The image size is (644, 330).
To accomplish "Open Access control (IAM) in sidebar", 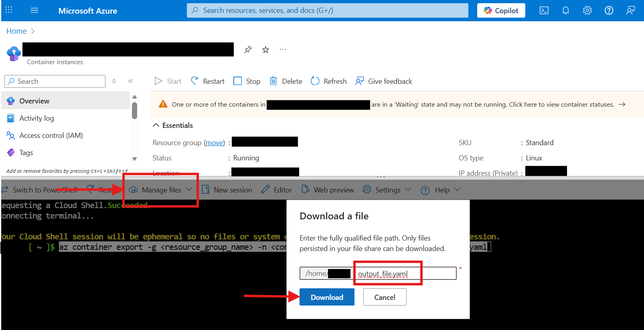I will tap(51, 136).
